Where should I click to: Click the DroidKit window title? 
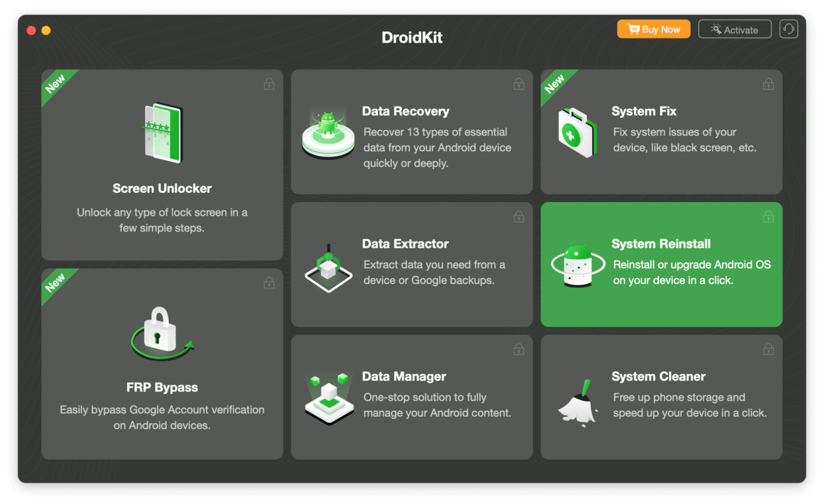click(412, 37)
